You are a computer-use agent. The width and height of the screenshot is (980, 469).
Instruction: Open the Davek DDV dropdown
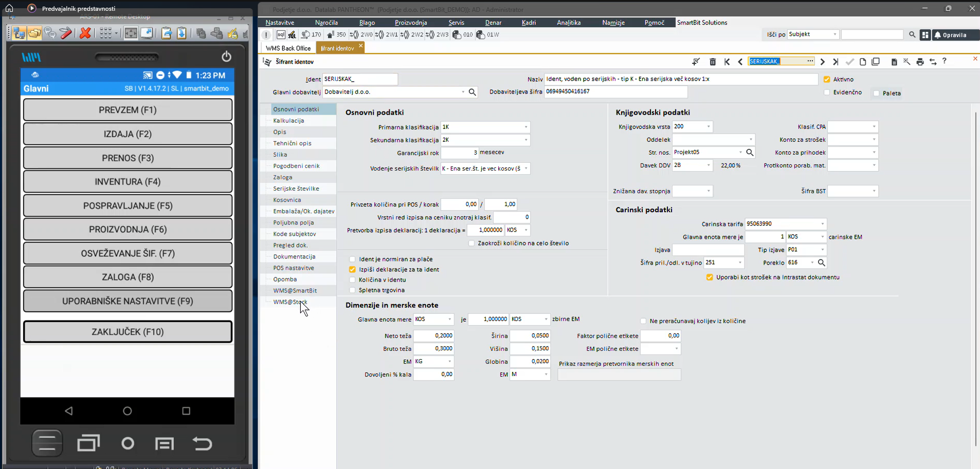[x=708, y=165]
